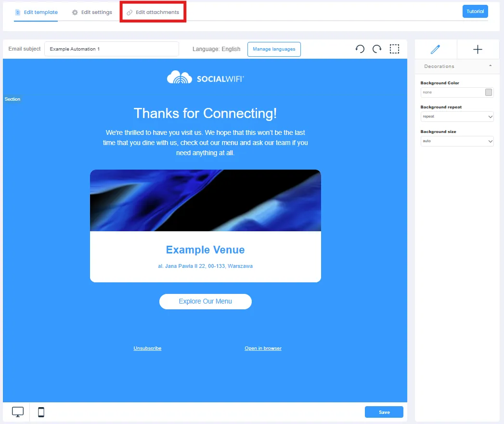The width and height of the screenshot is (504, 424).
Task: Click the Manage languages button
Action: pos(274,49)
